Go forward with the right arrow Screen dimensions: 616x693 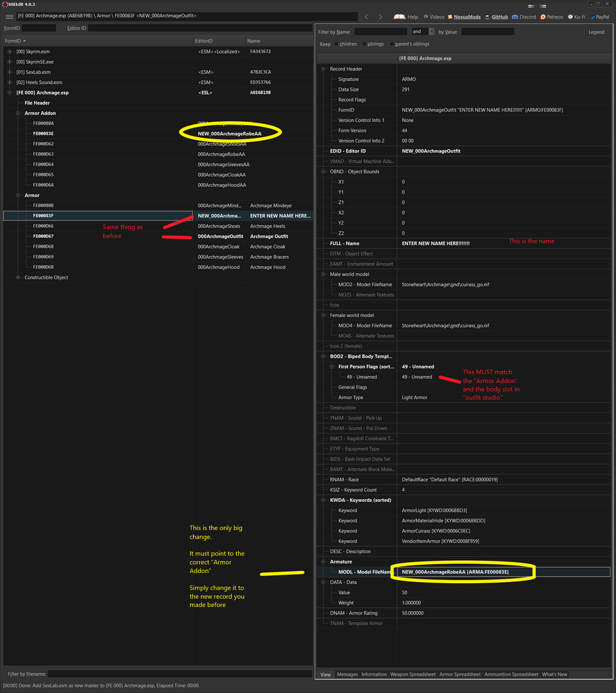381,17
